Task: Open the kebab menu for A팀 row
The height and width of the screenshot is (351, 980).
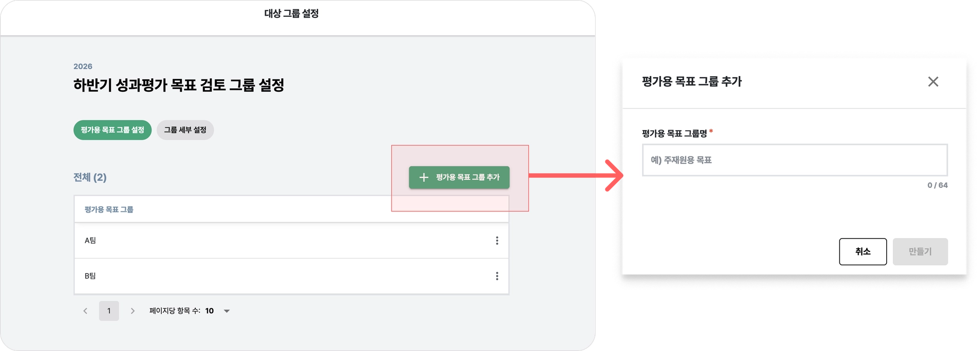Action: (x=497, y=241)
